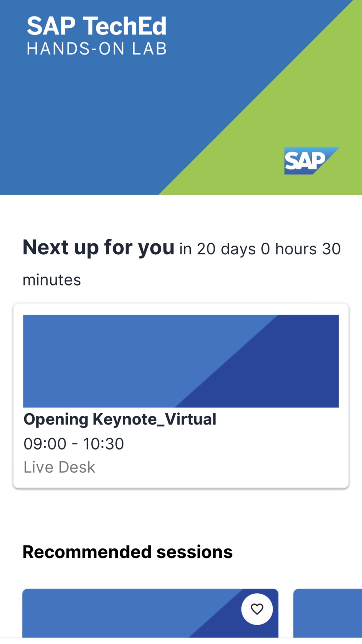Select the Next up for you heading

pyautogui.click(x=98, y=248)
